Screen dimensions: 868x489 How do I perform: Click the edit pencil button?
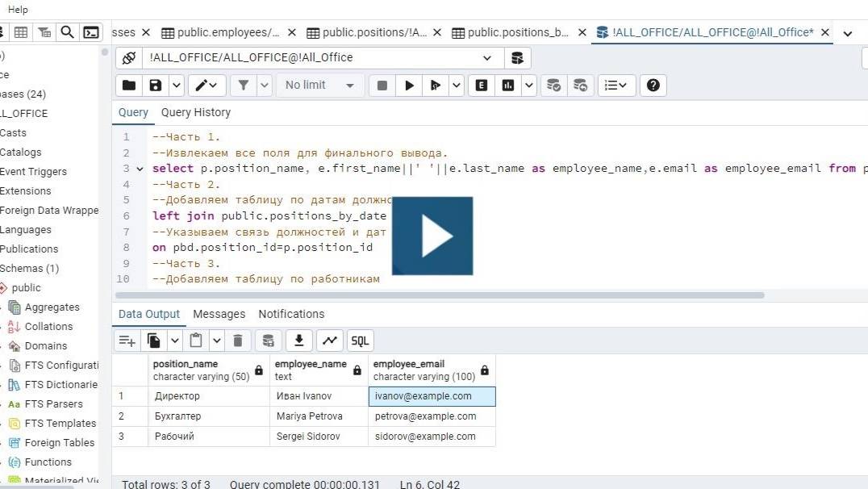[x=207, y=86]
